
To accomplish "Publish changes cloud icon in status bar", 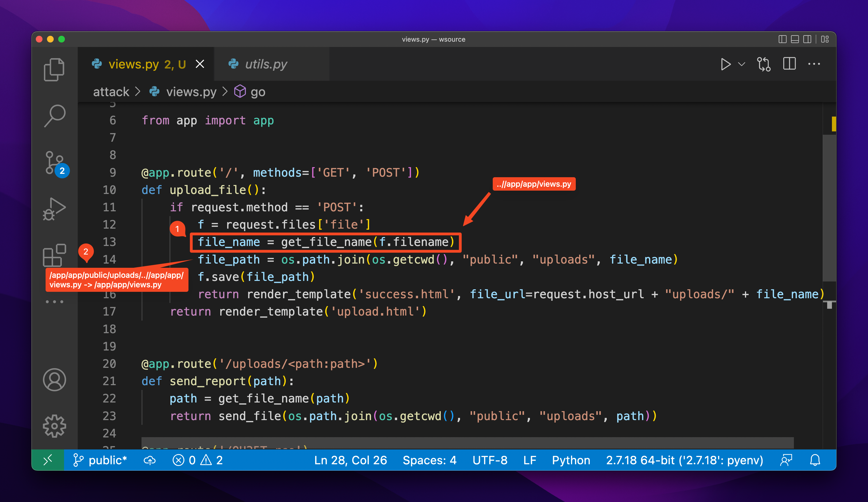I will pos(150,460).
